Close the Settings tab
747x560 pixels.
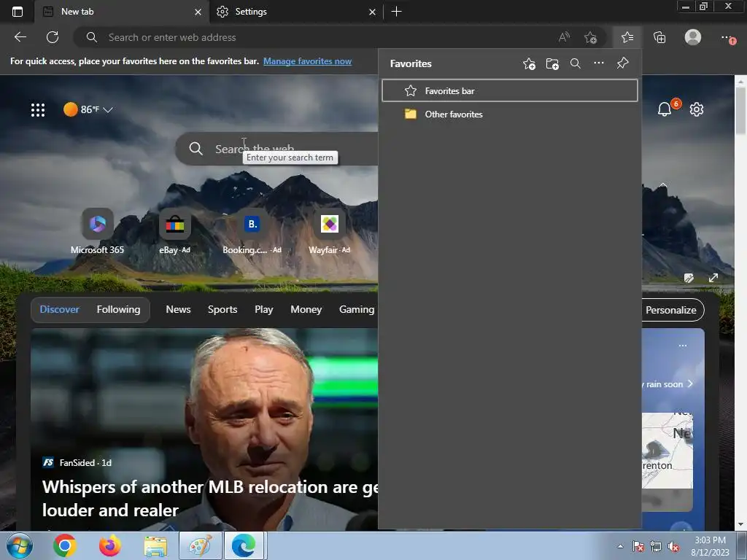click(x=372, y=12)
